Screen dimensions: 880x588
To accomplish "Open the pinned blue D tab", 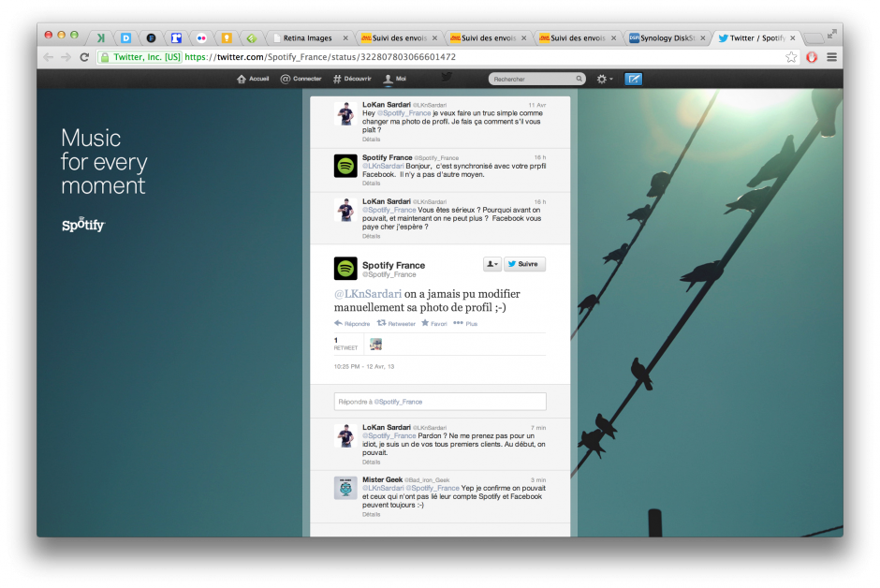I will tap(125, 38).
